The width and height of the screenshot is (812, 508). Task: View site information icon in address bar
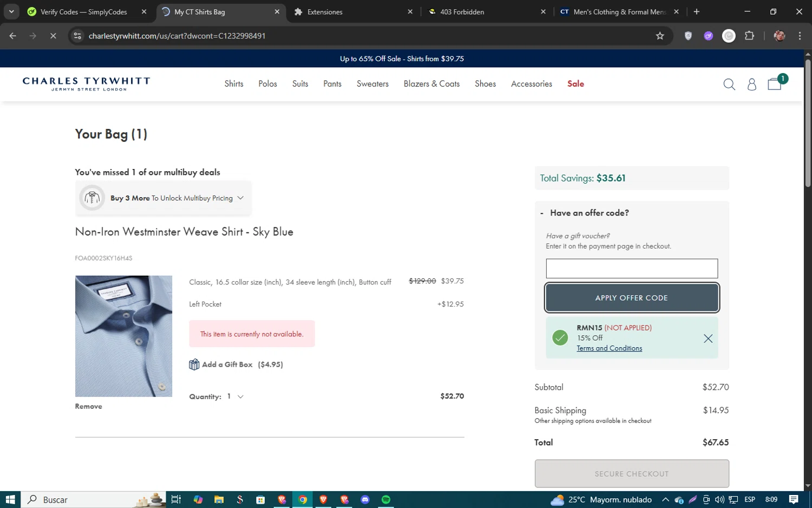tap(77, 36)
